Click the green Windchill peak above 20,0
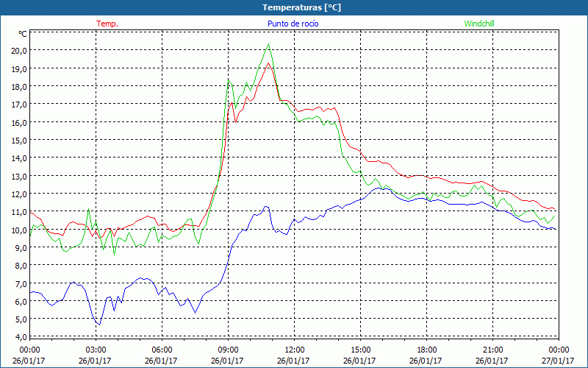 [x=268, y=44]
